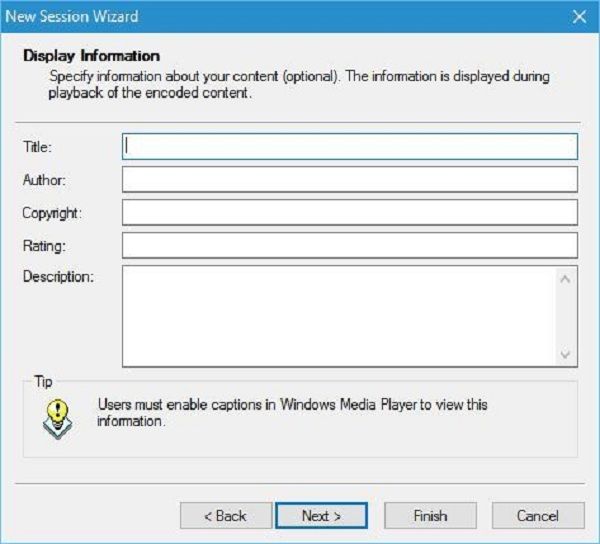Click the New Session Wizard title bar text
The width and height of the screenshot is (600, 544).
(73, 16)
